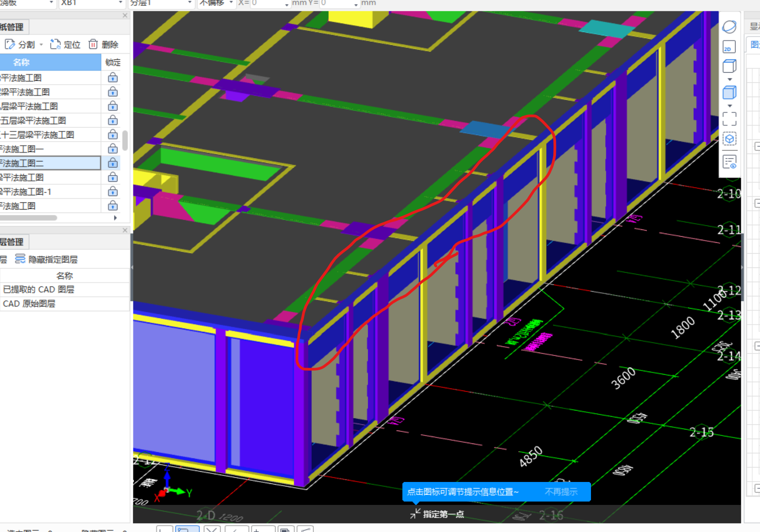The image size is (760, 532).
Task: Click the dashed-box 3D local view icon
Action: click(x=729, y=139)
